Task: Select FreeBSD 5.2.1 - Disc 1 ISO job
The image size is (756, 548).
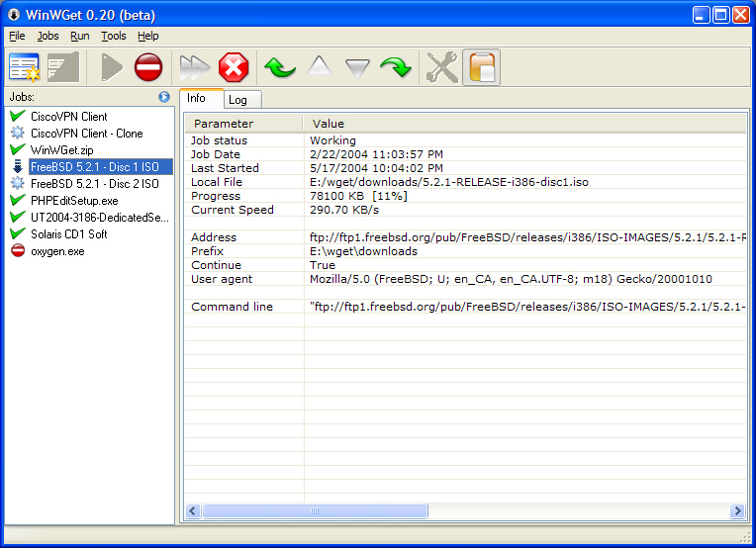Action: click(100, 167)
